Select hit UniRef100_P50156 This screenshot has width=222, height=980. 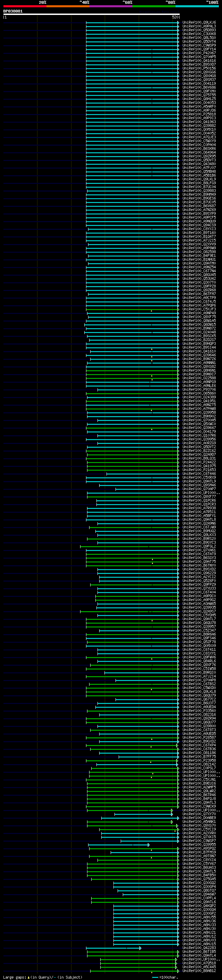pos(199,68)
